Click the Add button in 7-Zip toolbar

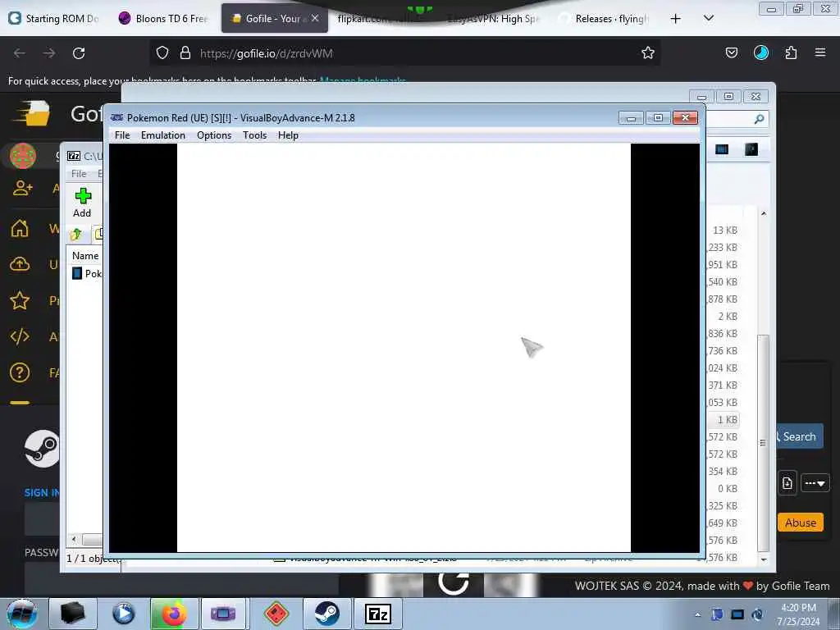(x=83, y=203)
